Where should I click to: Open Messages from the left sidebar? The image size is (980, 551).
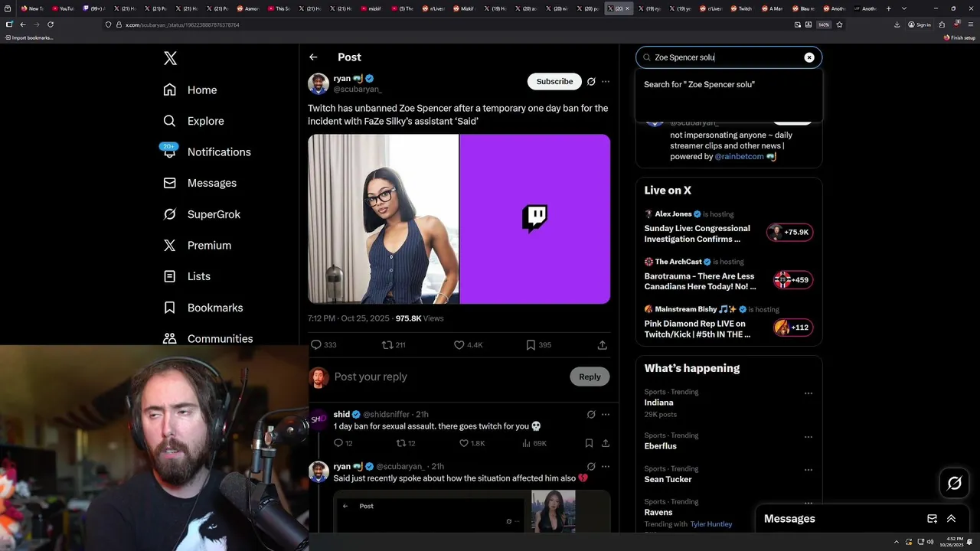point(200,183)
